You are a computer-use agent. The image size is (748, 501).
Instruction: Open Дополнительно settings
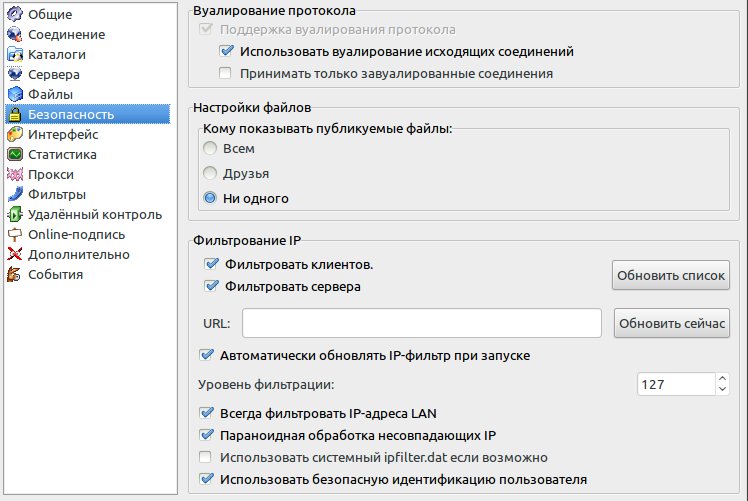point(88,255)
